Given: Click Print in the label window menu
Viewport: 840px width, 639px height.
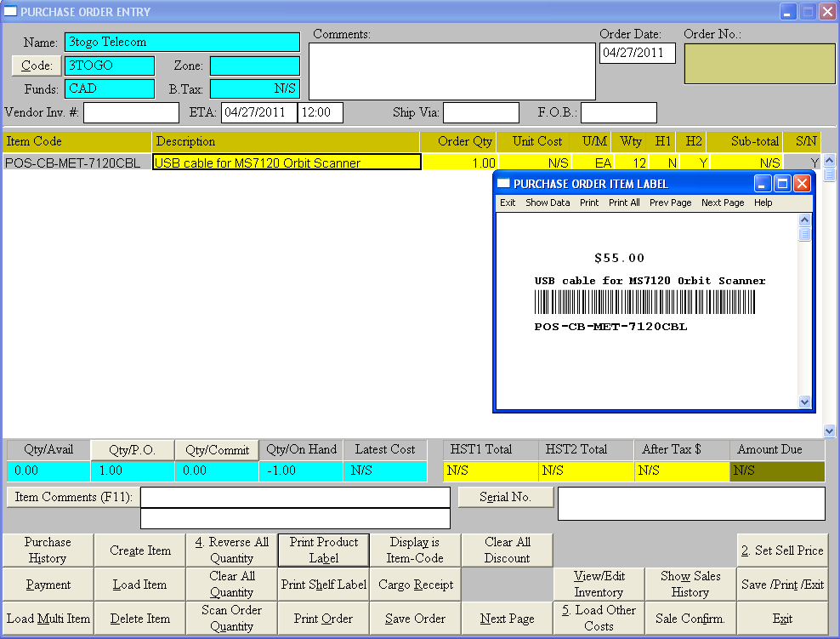Looking at the screenshot, I should click(x=588, y=203).
